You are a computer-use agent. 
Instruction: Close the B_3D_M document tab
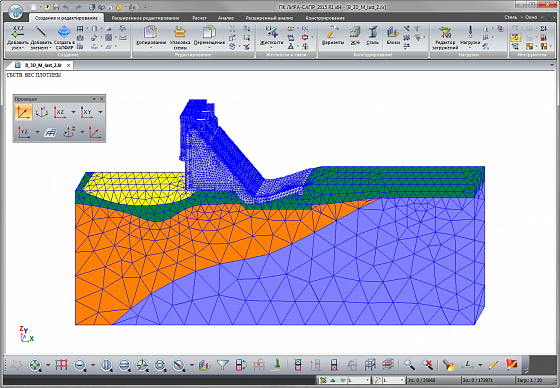[x=69, y=65]
